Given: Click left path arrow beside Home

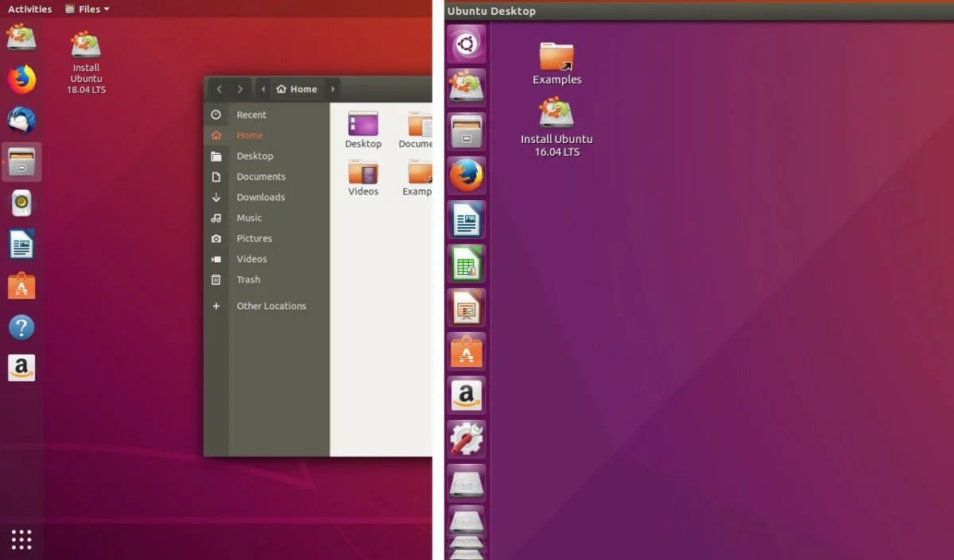Looking at the screenshot, I should pos(263,89).
